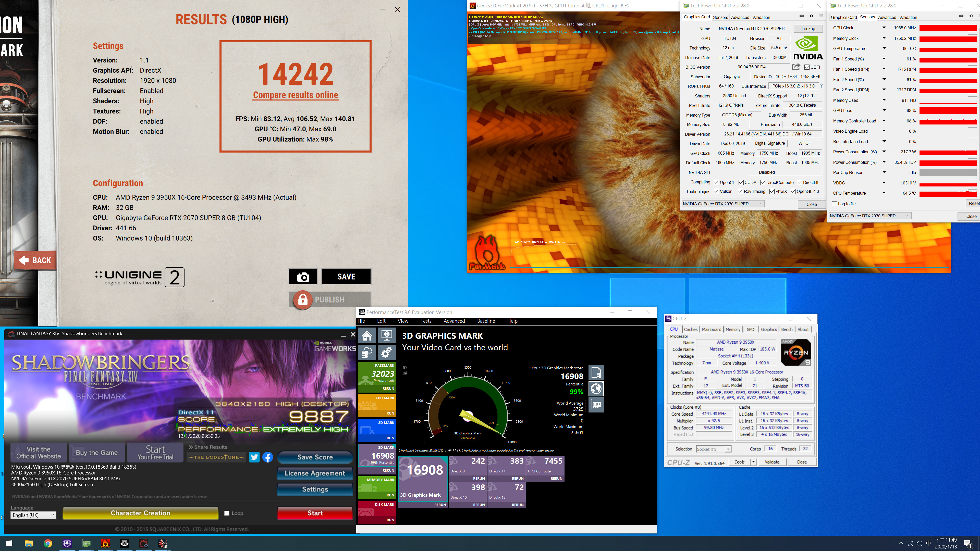
Task: Switch to Advanced tab in GPU-Z Graphics Card window
Action: coord(740,17)
